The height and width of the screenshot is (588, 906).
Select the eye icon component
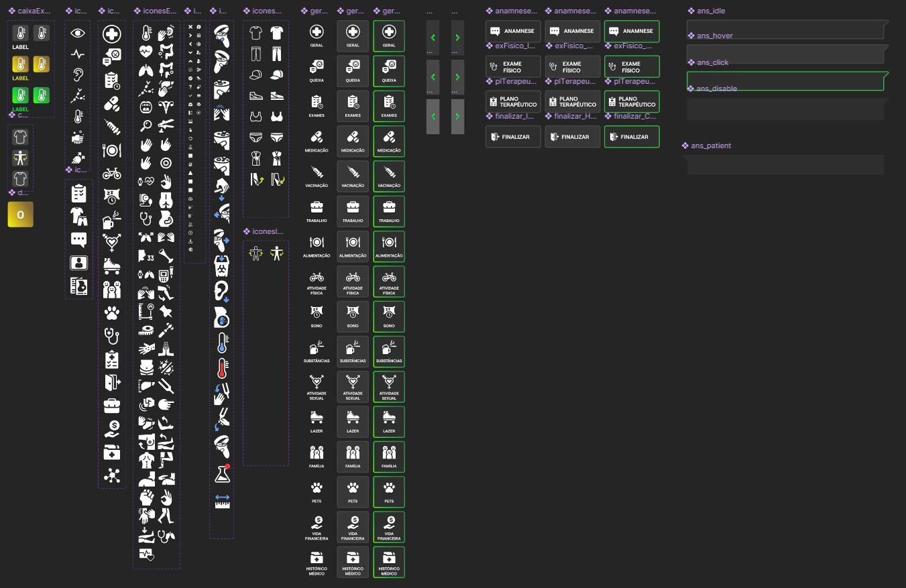(78, 33)
